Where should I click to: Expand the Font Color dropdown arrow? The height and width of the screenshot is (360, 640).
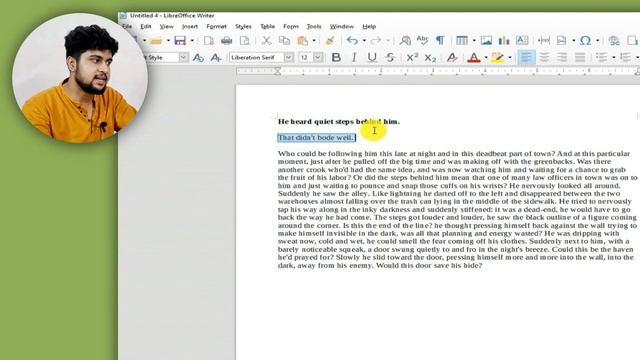coord(486,58)
